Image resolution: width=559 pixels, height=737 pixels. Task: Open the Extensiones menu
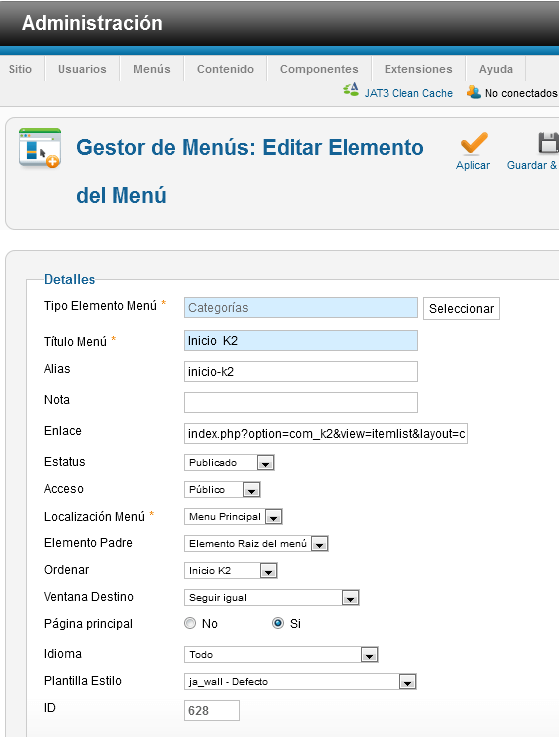pos(418,69)
